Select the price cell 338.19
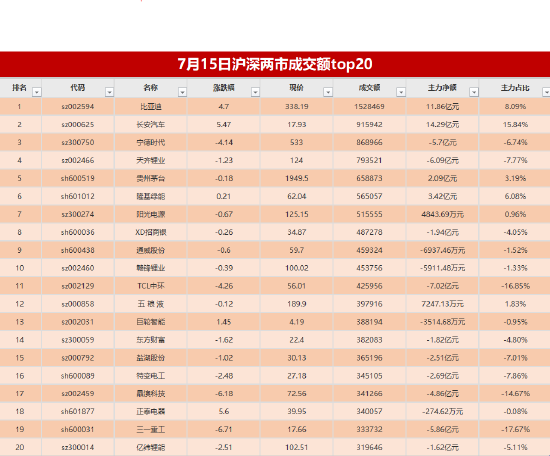 tap(297, 106)
